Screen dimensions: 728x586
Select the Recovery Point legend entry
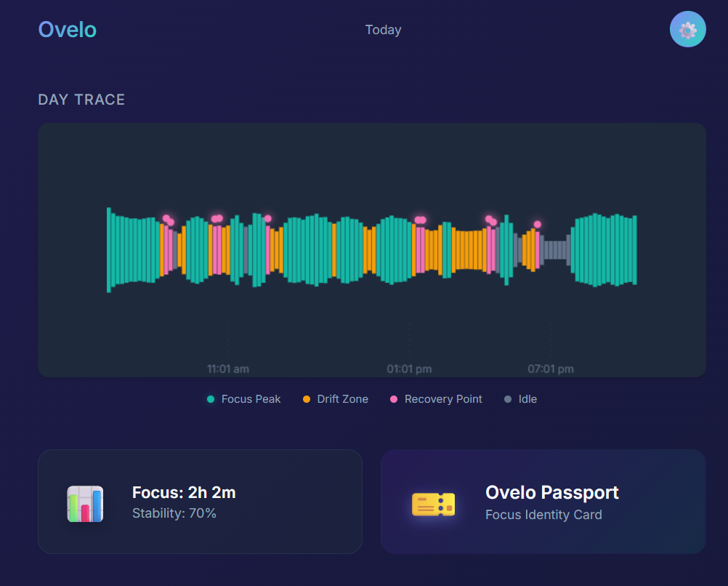coord(435,398)
